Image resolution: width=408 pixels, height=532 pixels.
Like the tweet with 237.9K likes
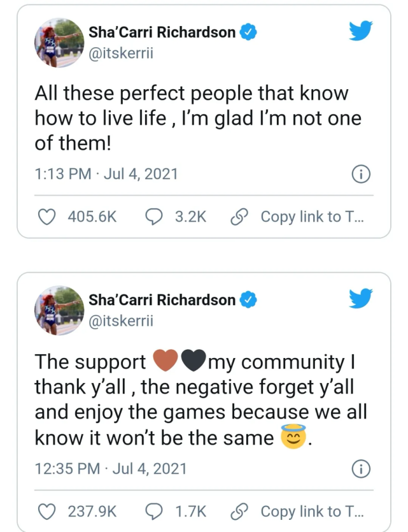[x=46, y=511]
